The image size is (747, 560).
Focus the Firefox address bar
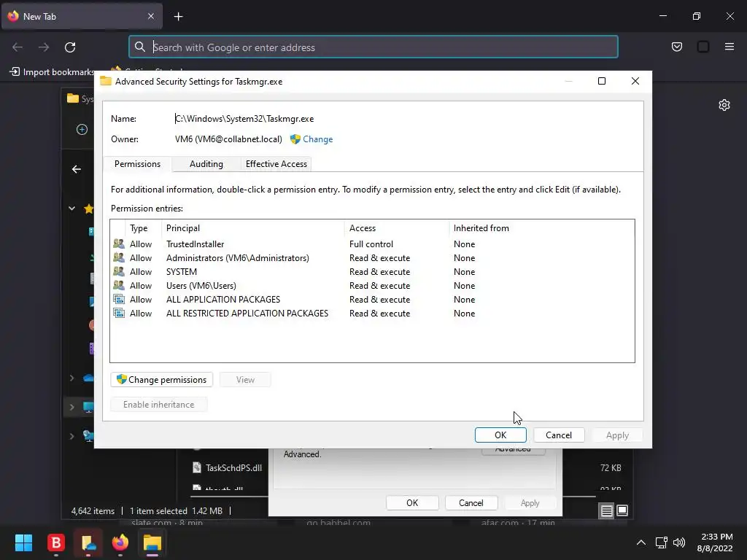tap(373, 47)
